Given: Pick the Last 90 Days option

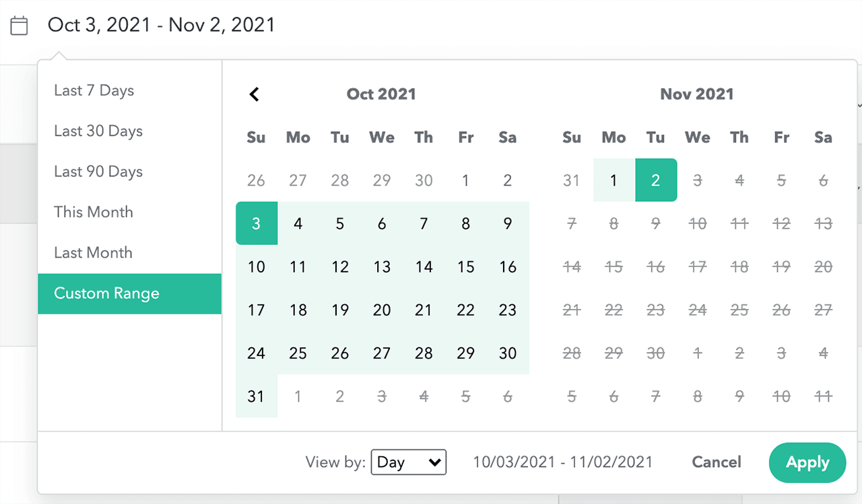Looking at the screenshot, I should tap(98, 172).
